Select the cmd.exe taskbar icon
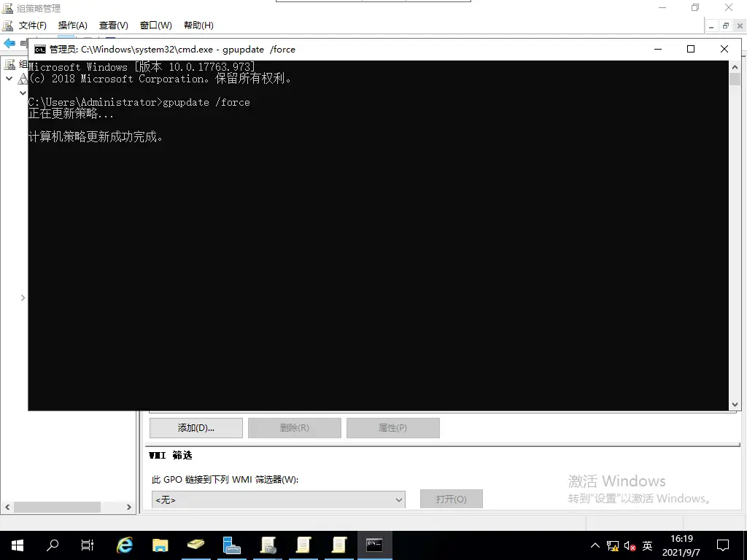Image resolution: width=747 pixels, height=560 pixels. (374, 545)
